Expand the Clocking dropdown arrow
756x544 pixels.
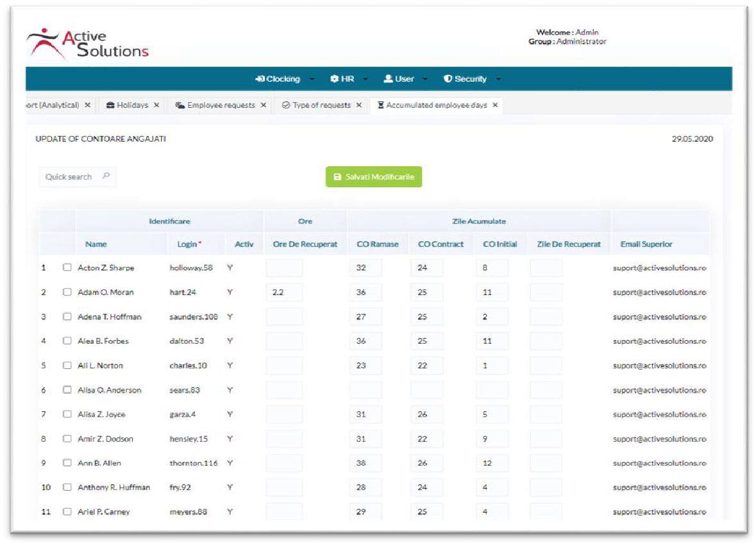pyautogui.click(x=312, y=79)
